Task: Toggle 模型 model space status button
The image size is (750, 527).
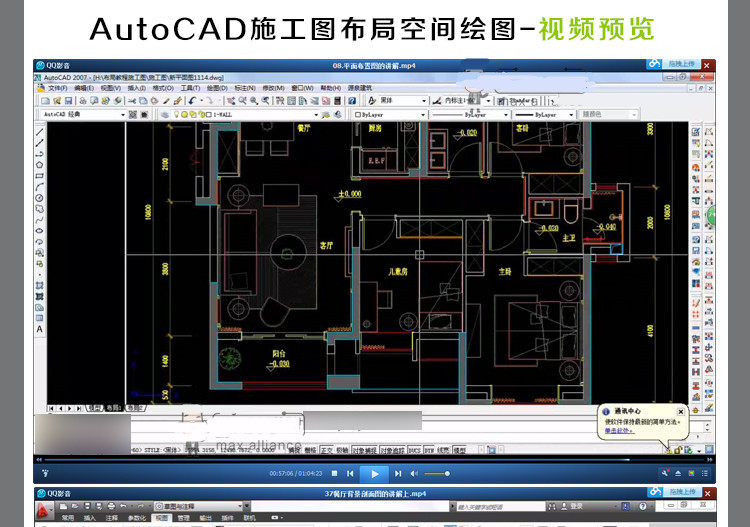Action: [x=460, y=450]
